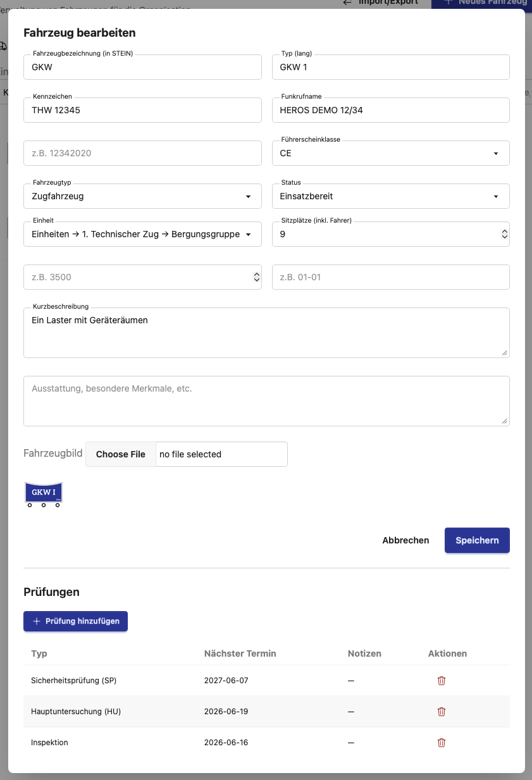Viewport: 532px width, 780px height.
Task: Open the Führerscheinklasse dropdown
Action: pyautogui.click(x=390, y=153)
